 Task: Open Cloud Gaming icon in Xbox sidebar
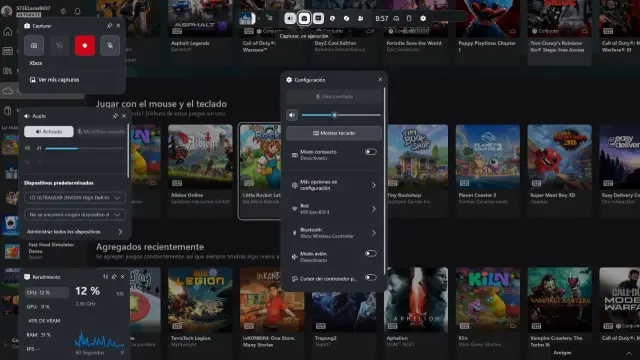[x=8, y=91]
